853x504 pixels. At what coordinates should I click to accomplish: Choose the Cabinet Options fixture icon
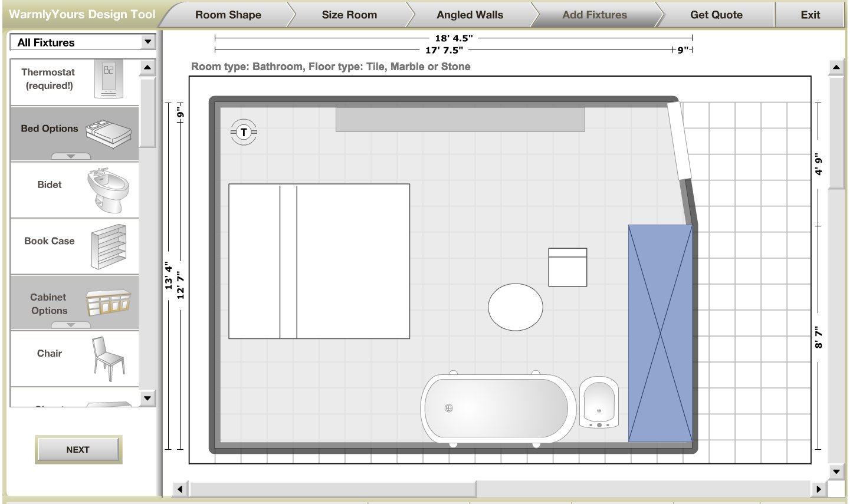click(108, 301)
